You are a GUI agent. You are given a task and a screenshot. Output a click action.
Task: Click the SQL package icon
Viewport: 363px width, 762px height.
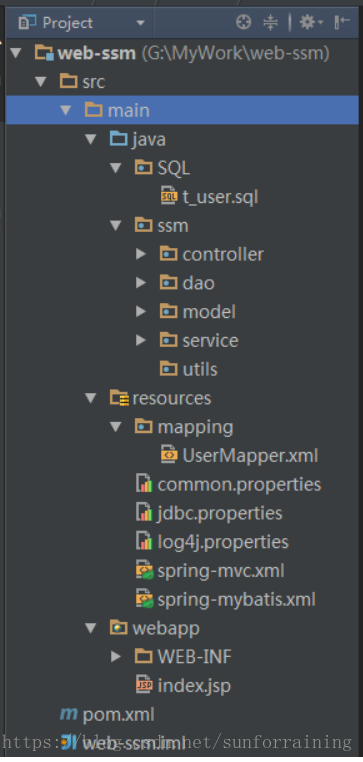[x=143, y=168]
